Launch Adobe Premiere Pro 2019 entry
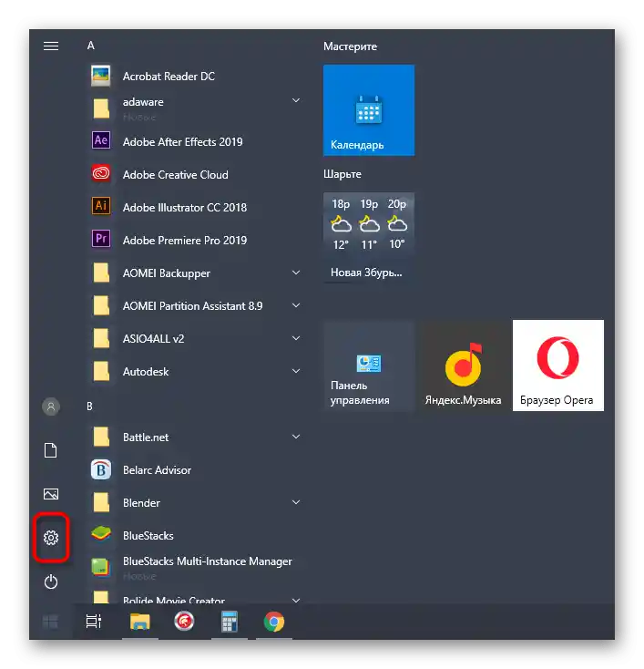 (x=185, y=241)
